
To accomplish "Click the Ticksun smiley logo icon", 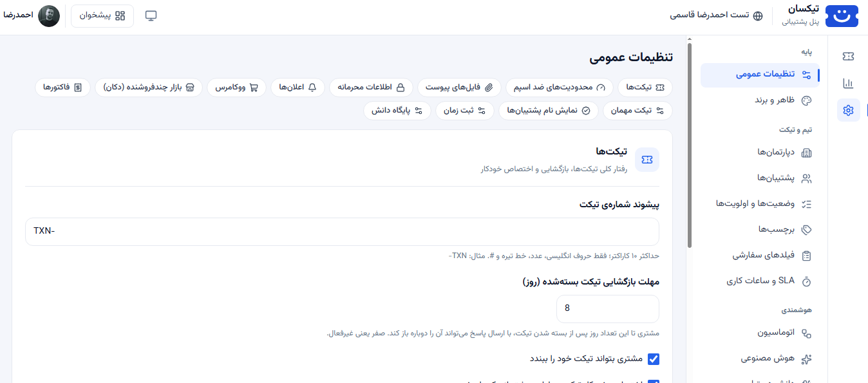I will click(x=842, y=16).
